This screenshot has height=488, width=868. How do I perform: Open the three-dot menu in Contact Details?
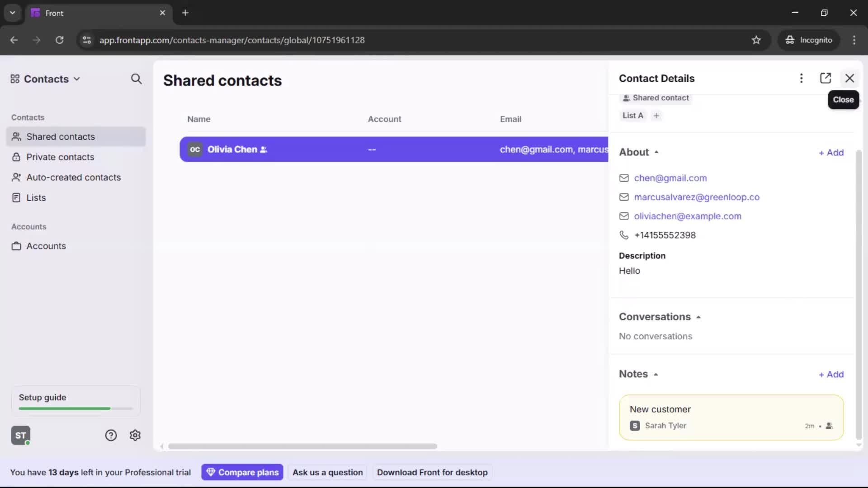pyautogui.click(x=801, y=78)
